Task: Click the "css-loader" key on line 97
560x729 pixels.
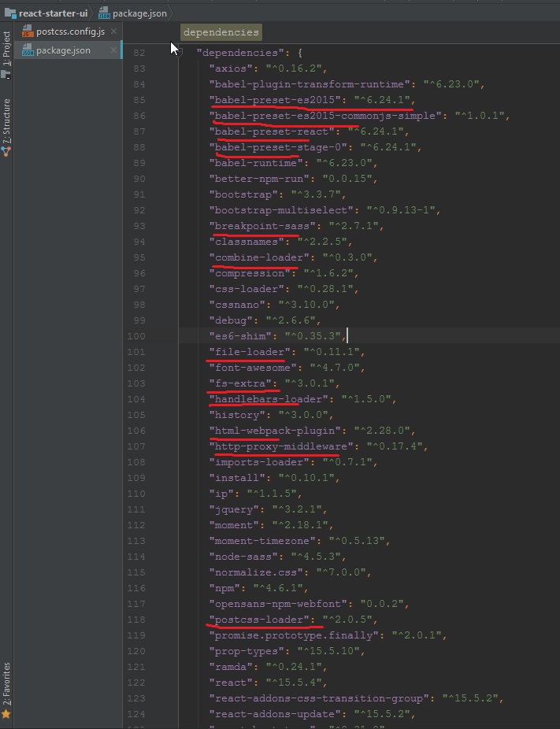Action: (x=247, y=289)
